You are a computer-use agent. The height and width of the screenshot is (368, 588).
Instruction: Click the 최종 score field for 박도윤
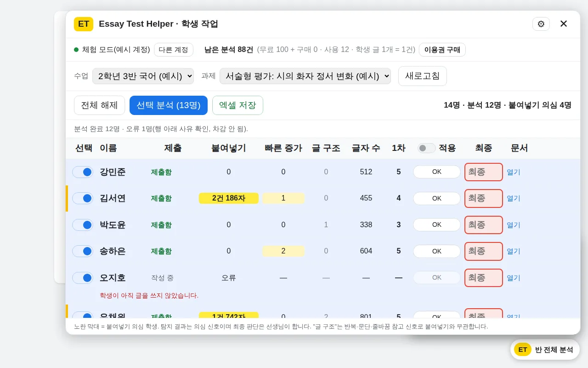tap(484, 225)
